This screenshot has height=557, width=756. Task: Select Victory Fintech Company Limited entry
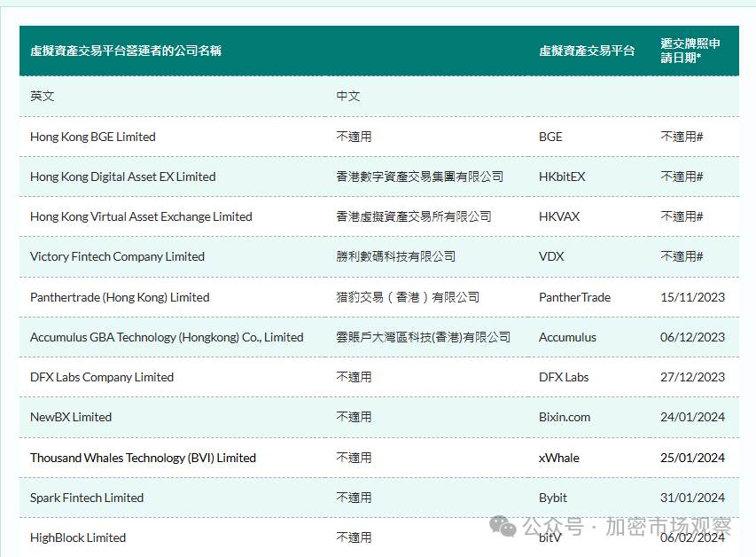point(117,257)
